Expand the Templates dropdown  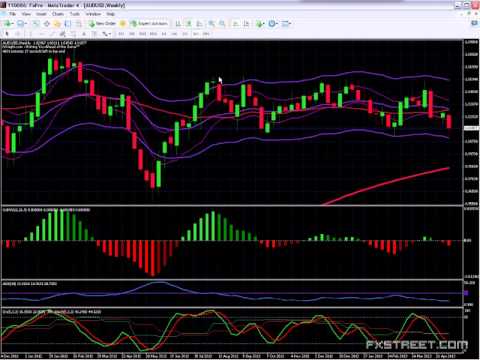click(286, 24)
